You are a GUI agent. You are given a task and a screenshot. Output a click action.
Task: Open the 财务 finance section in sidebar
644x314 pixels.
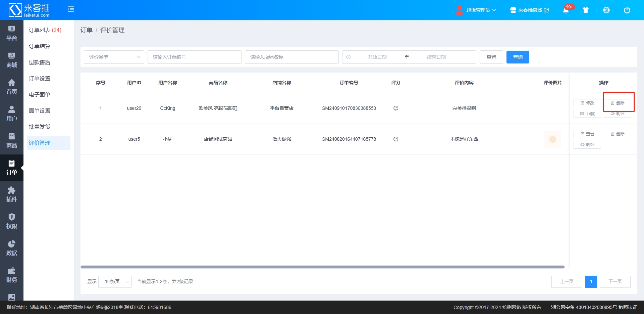[x=12, y=275]
